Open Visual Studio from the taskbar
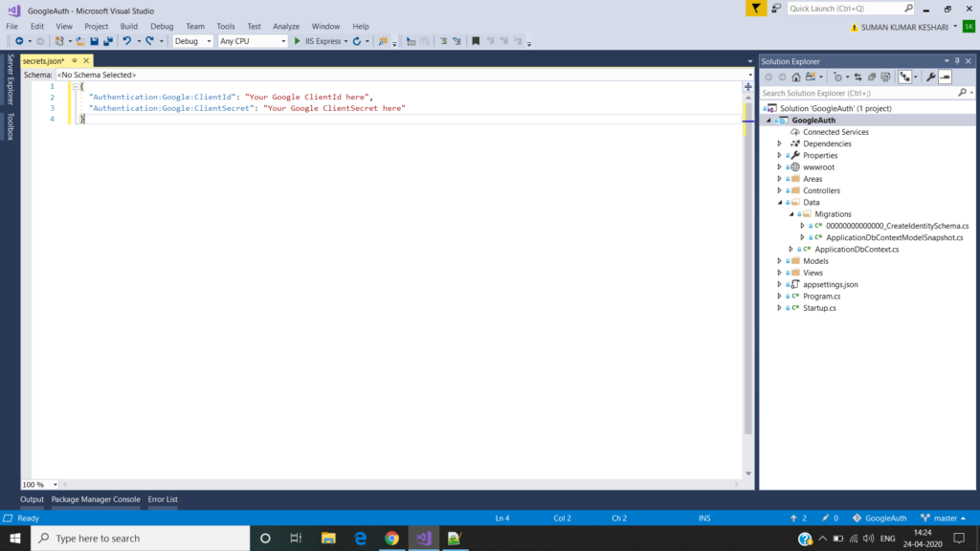Viewport: 980px width, 551px height. 424,538
